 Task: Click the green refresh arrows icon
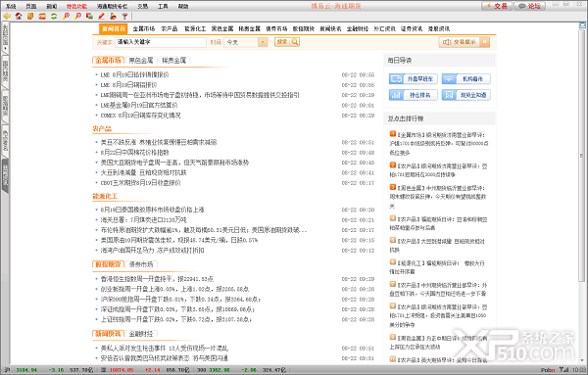[54, 16]
